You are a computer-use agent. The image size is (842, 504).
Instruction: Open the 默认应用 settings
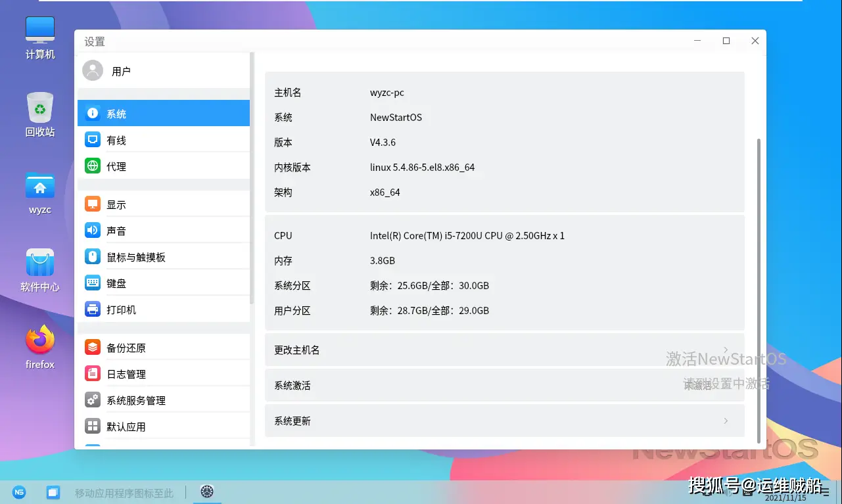click(164, 426)
